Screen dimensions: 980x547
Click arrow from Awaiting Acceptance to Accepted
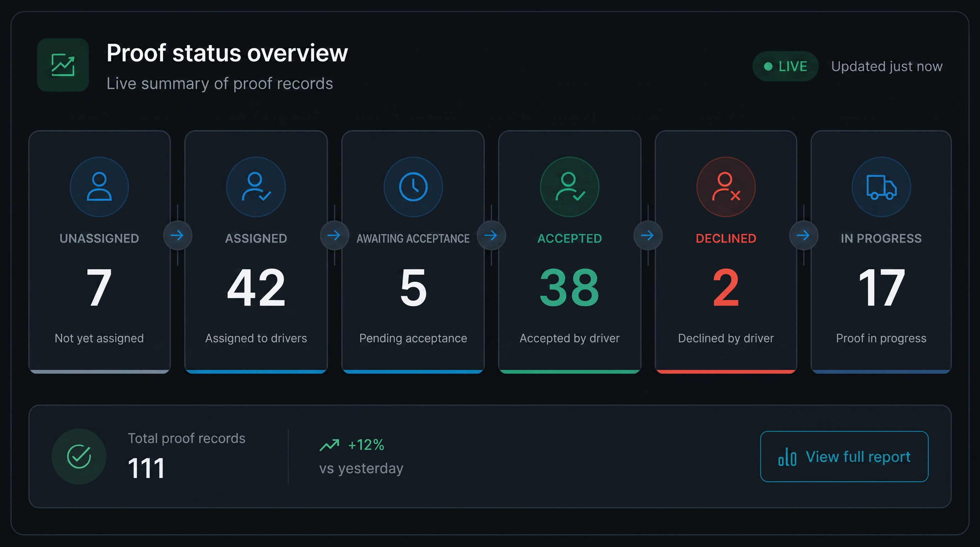(491, 235)
